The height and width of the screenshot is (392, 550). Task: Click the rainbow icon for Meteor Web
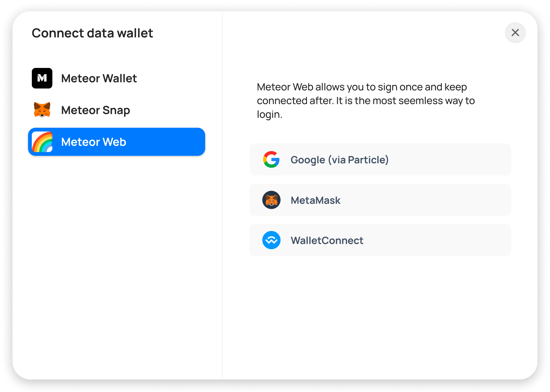42,142
